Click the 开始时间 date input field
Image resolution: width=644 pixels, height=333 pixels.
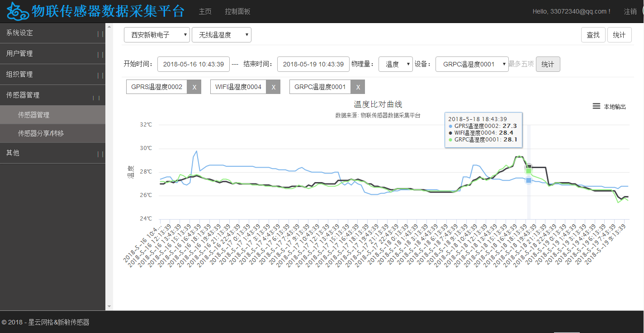[193, 64]
